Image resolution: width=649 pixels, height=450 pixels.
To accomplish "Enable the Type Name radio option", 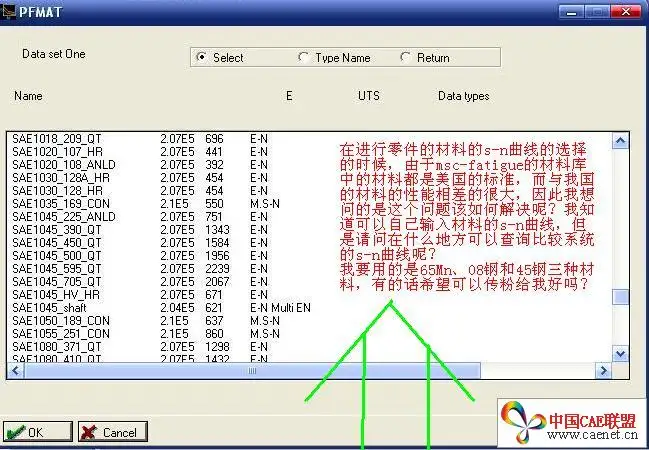I will (304, 57).
